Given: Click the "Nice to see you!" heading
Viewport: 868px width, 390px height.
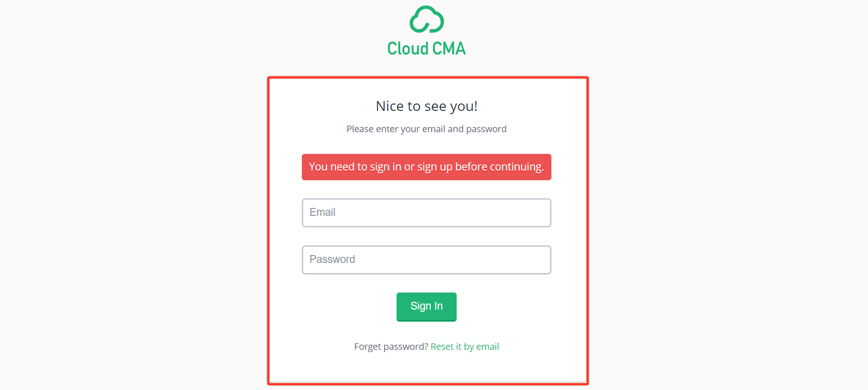Looking at the screenshot, I should click(426, 106).
